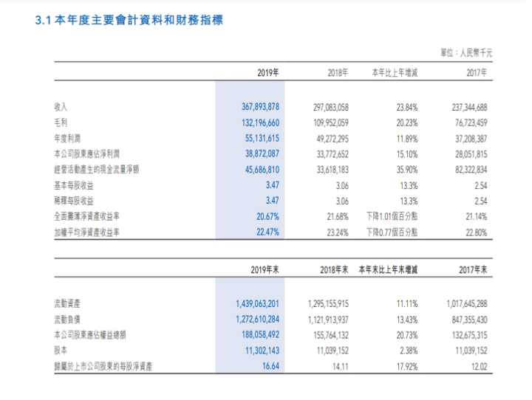The width and height of the screenshot is (532, 400).
Task: Click the 2017年 column header
Action: pos(477,73)
